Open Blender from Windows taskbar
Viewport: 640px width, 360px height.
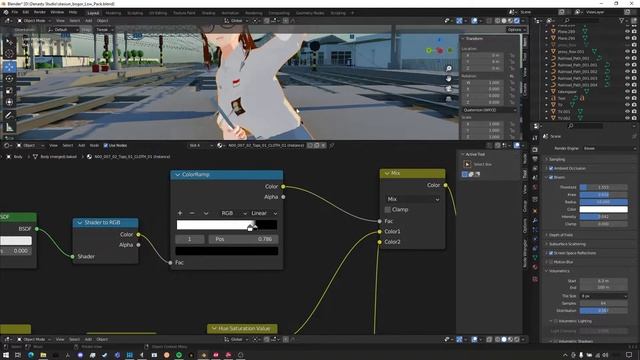[x=203, y=355]
